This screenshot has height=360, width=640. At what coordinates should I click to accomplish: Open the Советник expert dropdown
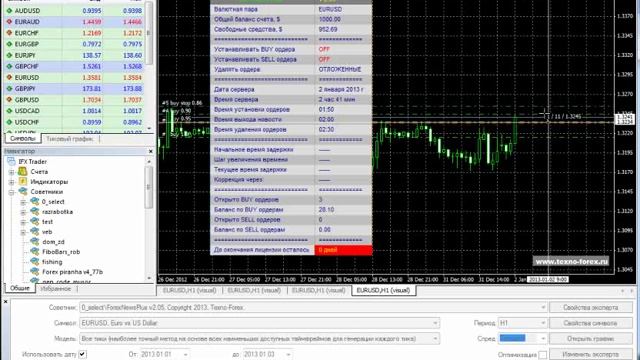[x=542, y=307]
